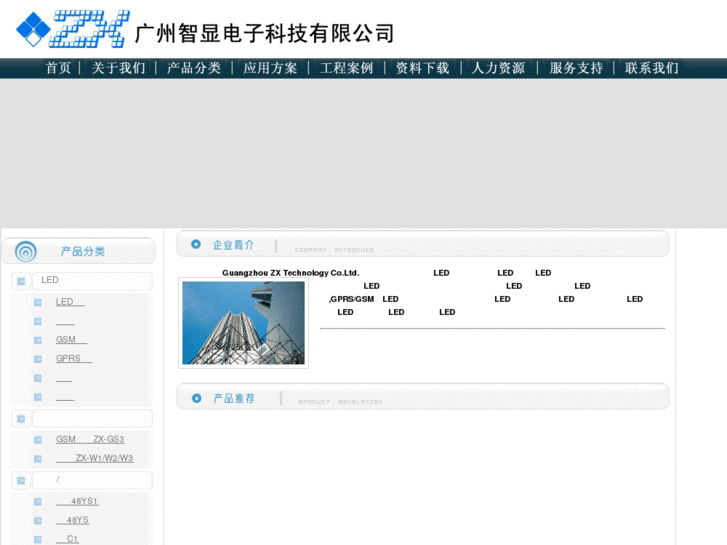Click the arrow icon beside GSM sidebar link

(38, 340)
